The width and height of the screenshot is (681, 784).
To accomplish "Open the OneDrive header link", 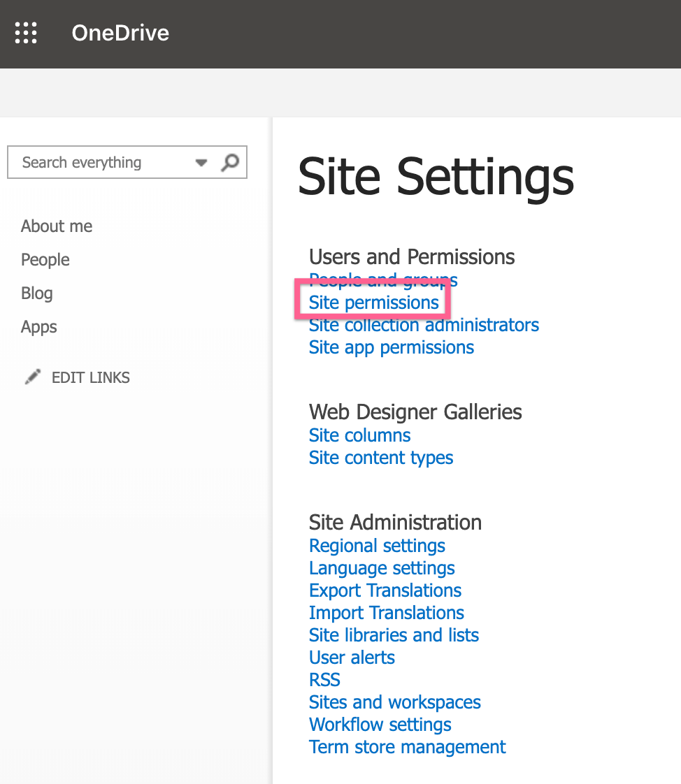I will (120, 33).
